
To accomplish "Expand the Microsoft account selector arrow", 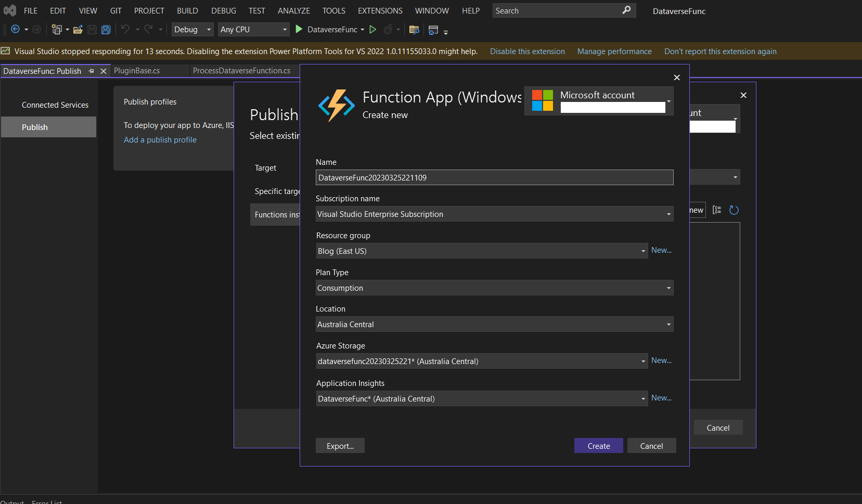I will click(668, 101).
